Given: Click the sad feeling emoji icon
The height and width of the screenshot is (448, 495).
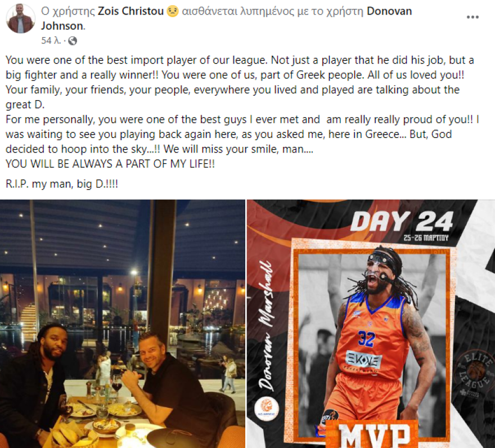Looking at the screenshot, I should [x=172, y=11].
